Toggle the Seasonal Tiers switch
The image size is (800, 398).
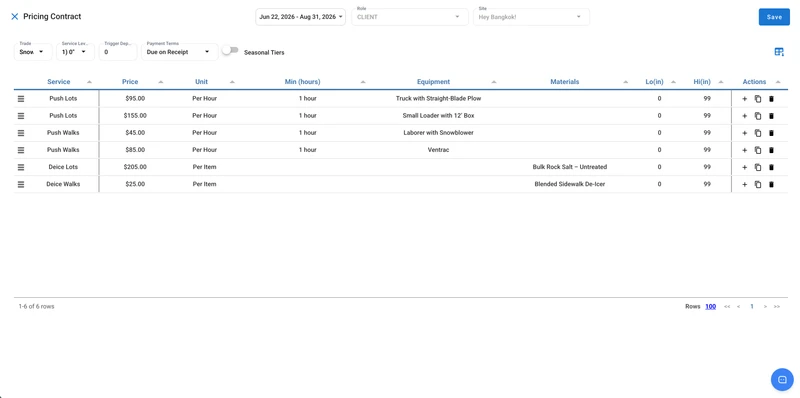pyautogui.click(x=230, y=50)
